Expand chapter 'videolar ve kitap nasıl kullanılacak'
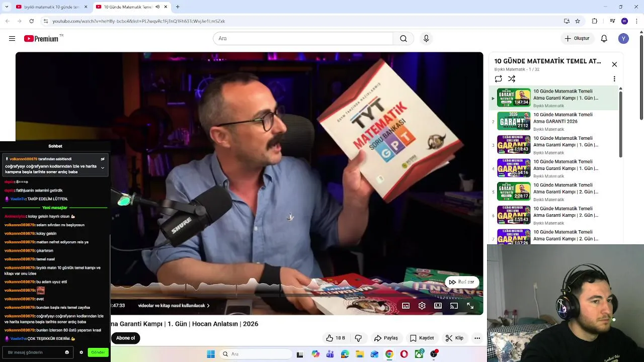This screenshot has width=644, height=362. click(x=174, y=306)
